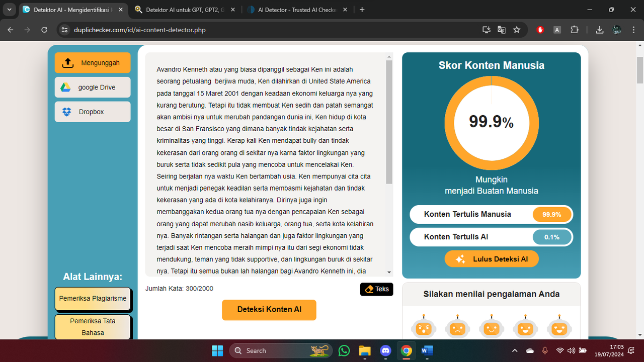Go back to previous page

11,30
